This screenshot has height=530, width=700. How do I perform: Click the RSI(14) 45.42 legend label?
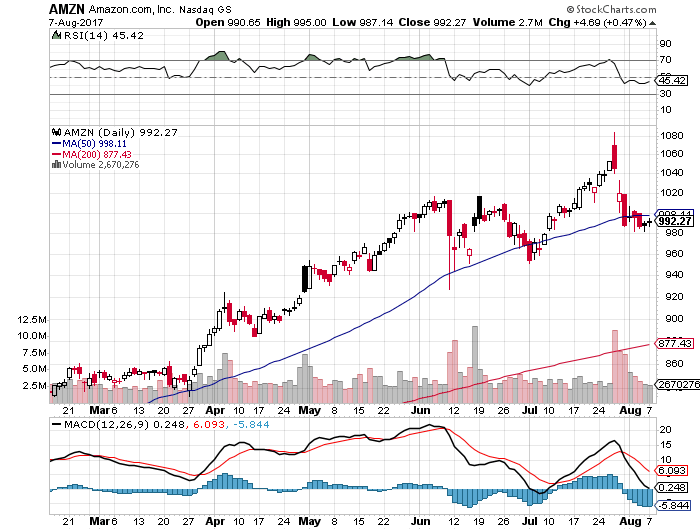[x=104, y=35]
